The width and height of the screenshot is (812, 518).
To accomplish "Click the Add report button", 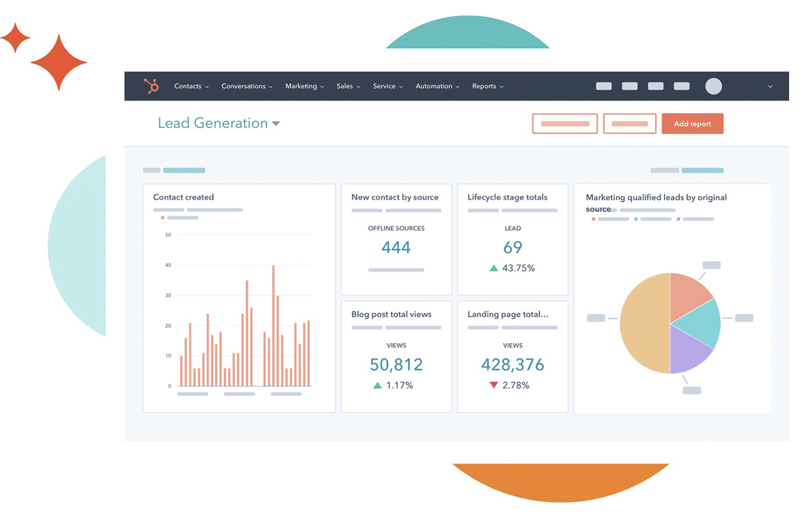I will click(x=692, y=124).
